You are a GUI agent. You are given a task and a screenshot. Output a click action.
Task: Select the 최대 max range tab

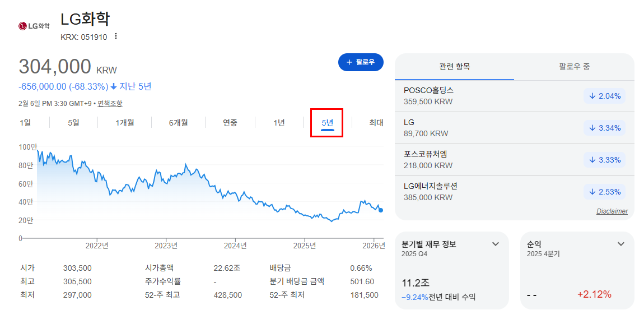(x=376, y=123)
